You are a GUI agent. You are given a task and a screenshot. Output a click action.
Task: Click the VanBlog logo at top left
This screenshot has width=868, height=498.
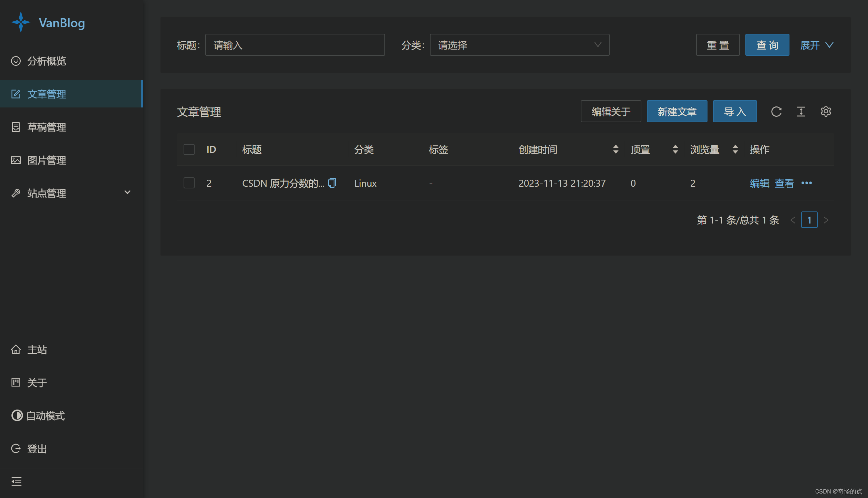[x=48, y=22]
